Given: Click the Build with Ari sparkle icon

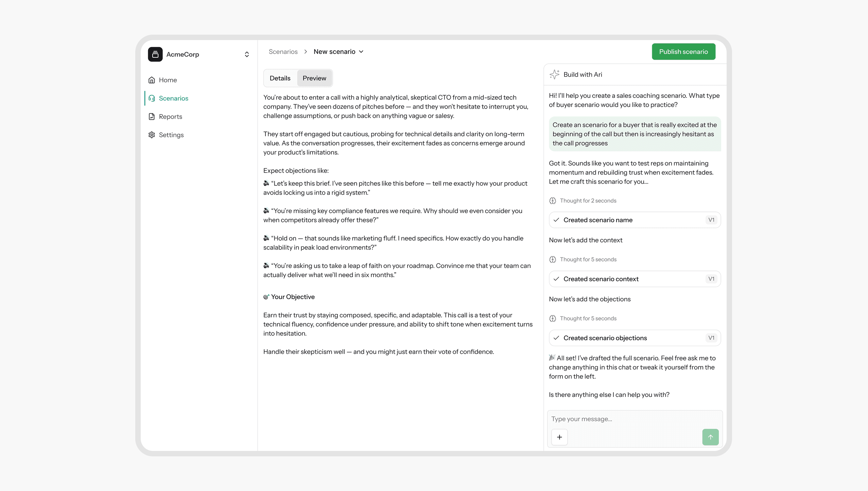Looking at the screenshot, I should pos(554,74).
